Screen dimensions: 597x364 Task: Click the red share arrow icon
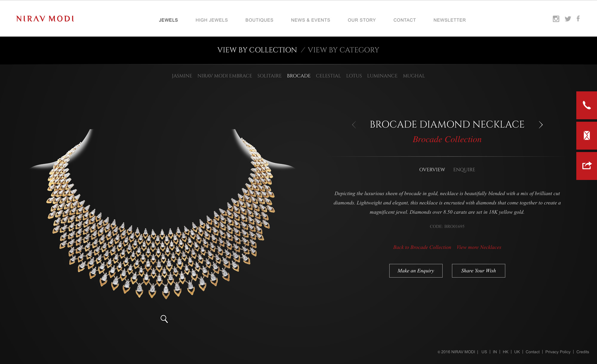click(x=587, y=166)
